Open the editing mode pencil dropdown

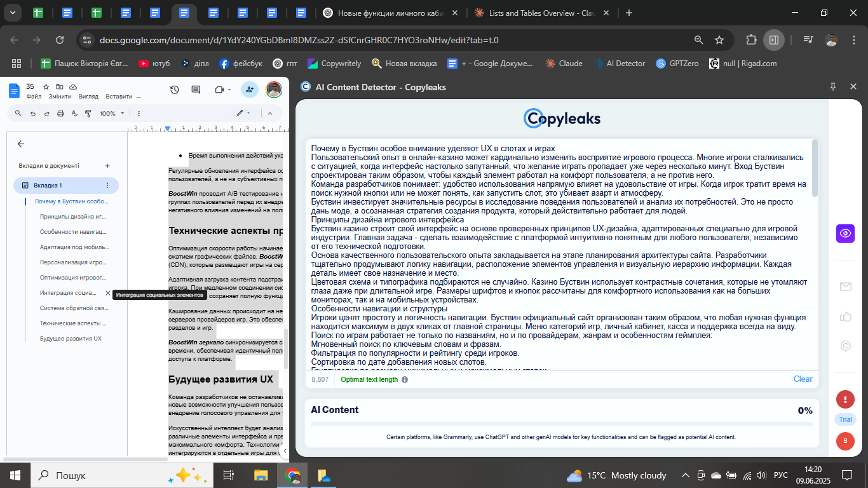[x=243, y=113]
